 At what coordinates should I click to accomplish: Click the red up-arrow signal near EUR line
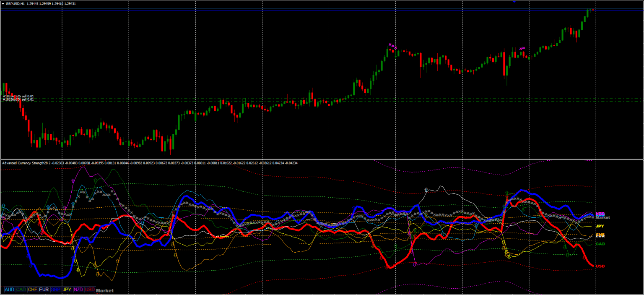coord(506,196)
